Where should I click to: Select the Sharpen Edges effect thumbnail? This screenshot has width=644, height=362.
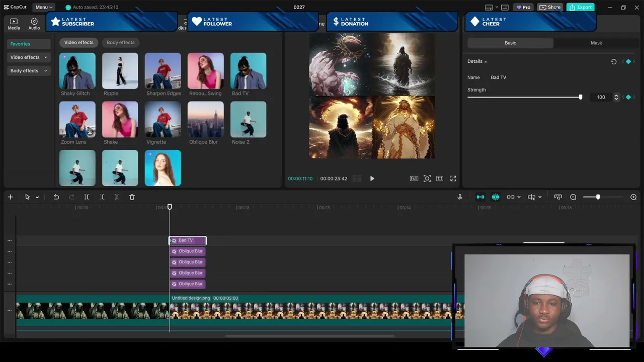[x=163, y=71]
